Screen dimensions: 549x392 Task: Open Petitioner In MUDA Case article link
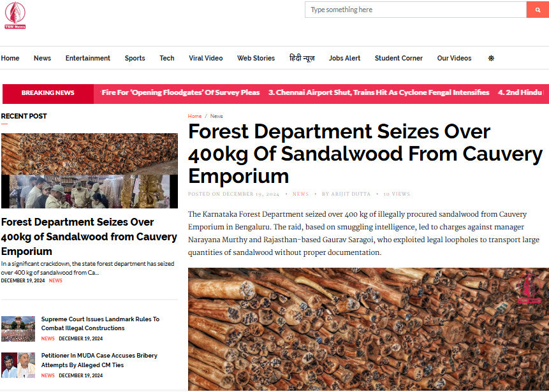tap(99, 360)
